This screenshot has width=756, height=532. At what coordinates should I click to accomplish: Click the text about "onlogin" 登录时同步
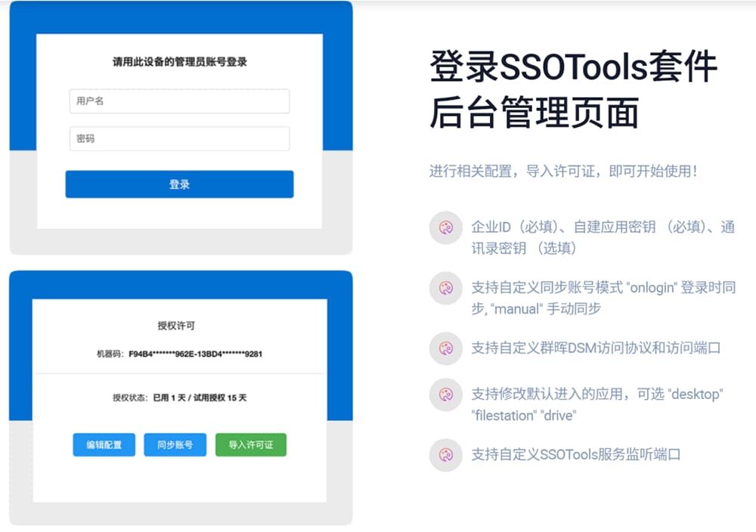click(603, 298)
